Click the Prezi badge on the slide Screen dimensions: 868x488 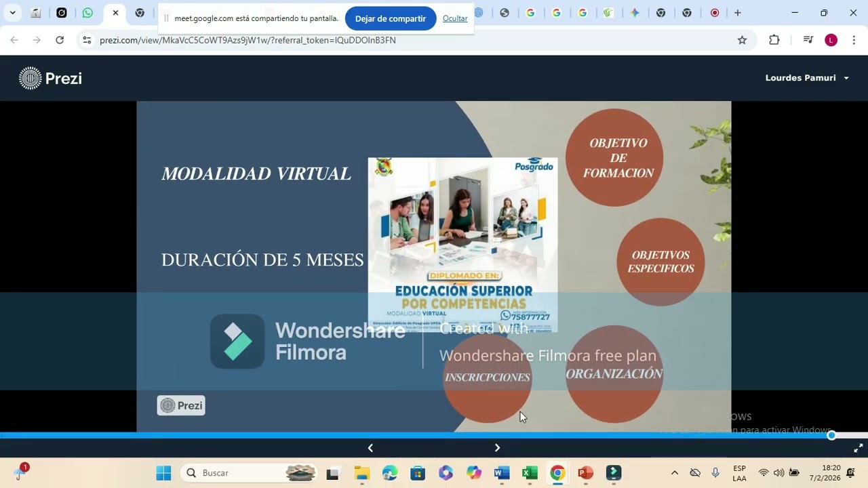click(x=181, y=405)
